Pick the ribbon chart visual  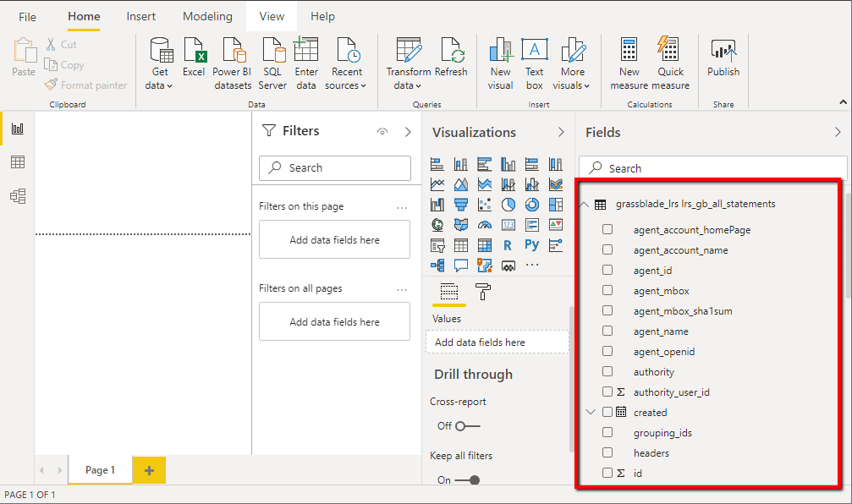[556, 184]
